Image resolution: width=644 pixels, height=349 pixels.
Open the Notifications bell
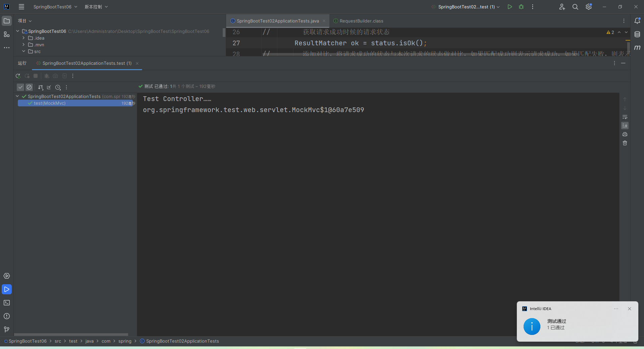click(x=637, y=21)
